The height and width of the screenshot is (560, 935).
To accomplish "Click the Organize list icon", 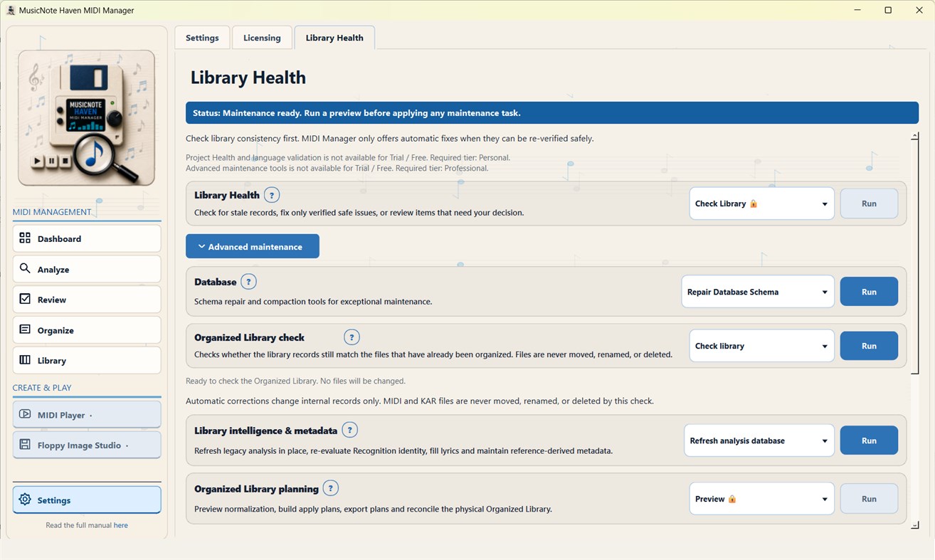I will (25, 329).
